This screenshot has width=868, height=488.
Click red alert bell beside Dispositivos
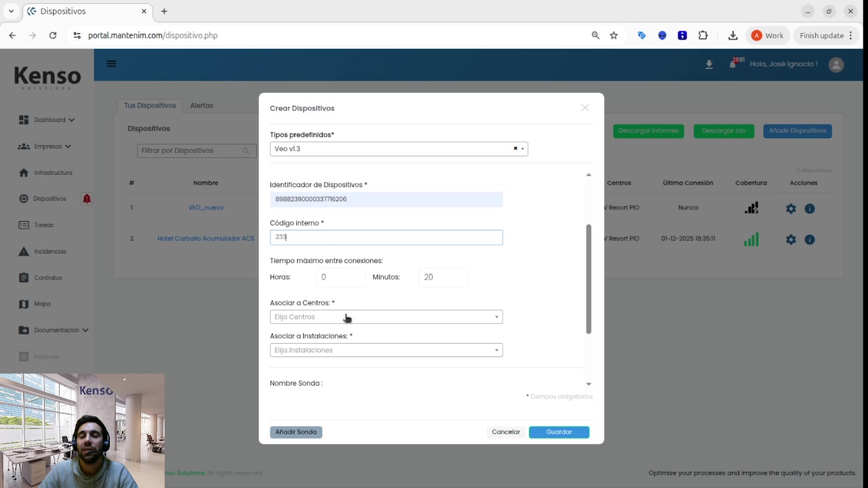87,199
